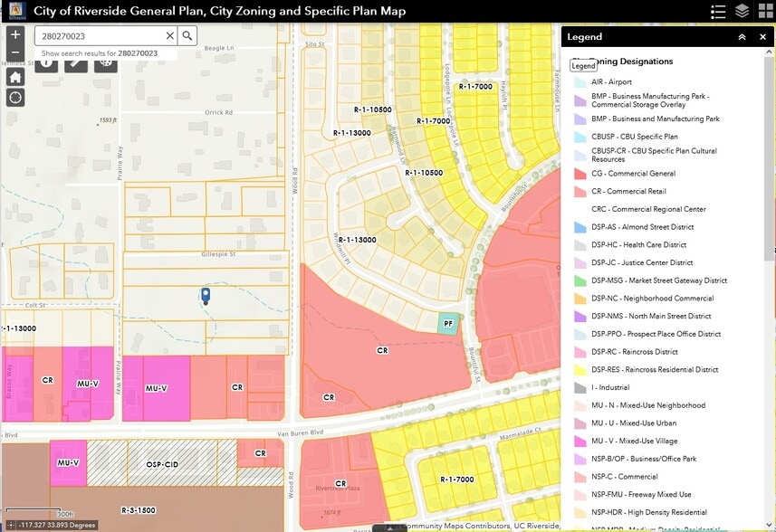This screenshot has width=776, height=532.
Task: Click the MU - V Mixed-Use Village swatch
Action: (x=580, y=442)
